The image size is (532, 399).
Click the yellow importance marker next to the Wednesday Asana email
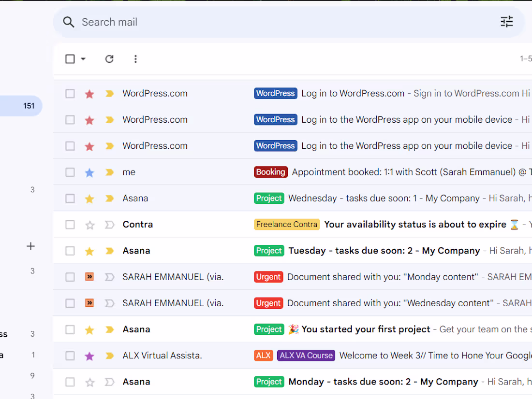click(x=109, y=198)
